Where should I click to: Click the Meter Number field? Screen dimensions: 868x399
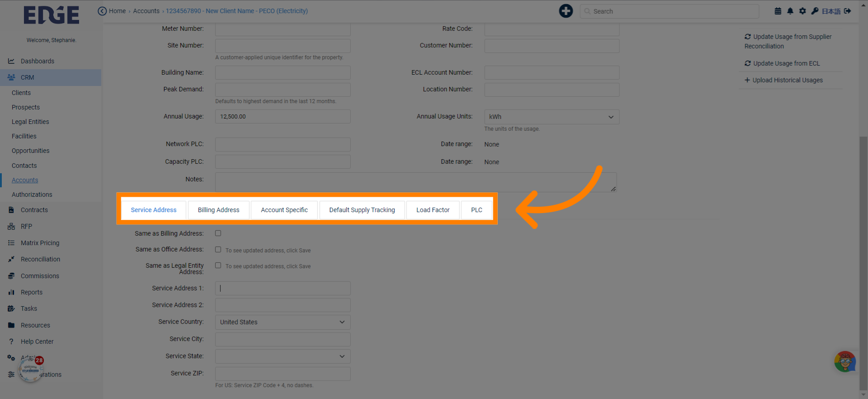[283, 29]
